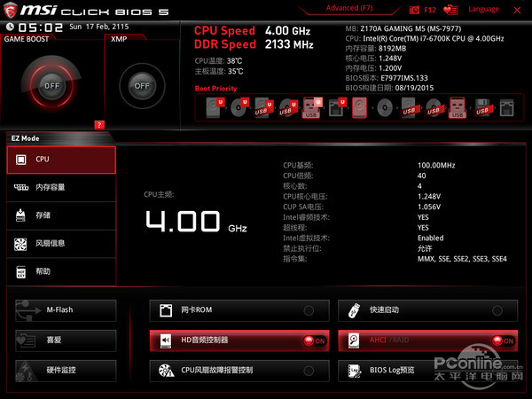Toggle the XMP OFF button
The width and height of the screenshot is (532, 399).
tap(142, 86)
